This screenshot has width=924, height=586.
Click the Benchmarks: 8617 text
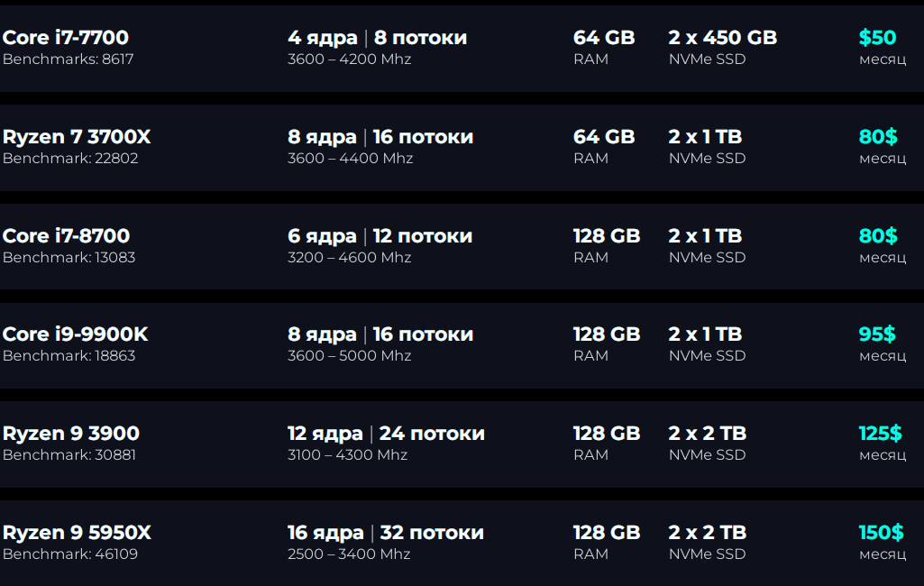point(69,59)
